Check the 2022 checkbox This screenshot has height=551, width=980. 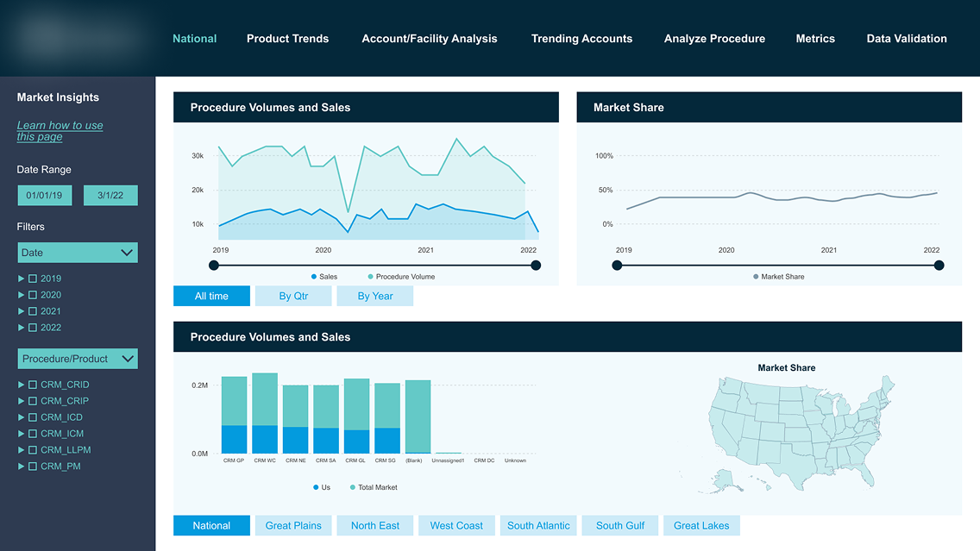coord(33,328)
